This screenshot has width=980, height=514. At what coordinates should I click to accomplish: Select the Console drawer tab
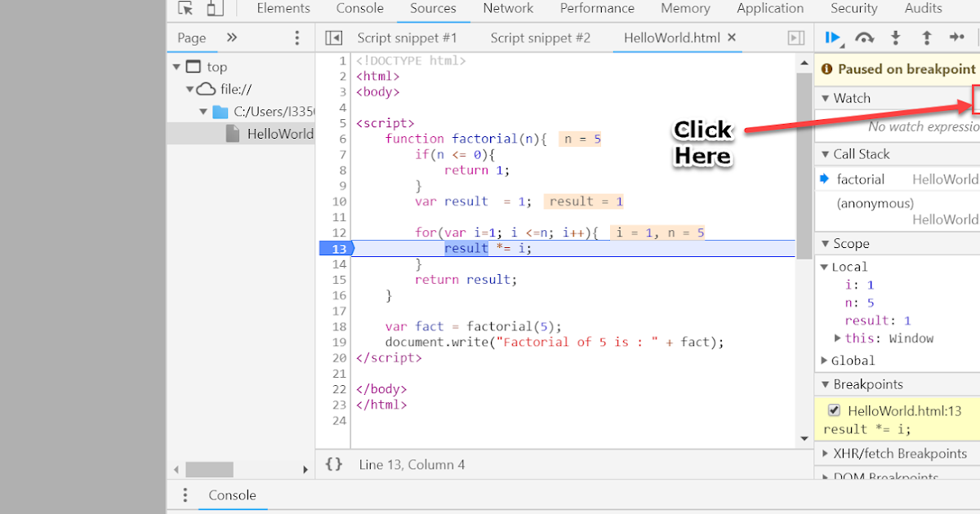232,495
